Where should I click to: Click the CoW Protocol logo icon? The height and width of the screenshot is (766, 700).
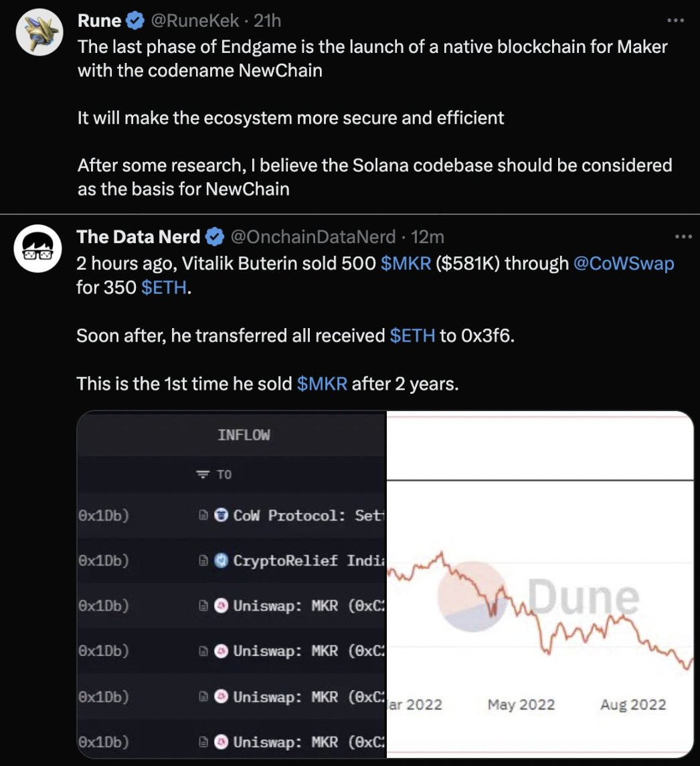(x=221, y=516)
